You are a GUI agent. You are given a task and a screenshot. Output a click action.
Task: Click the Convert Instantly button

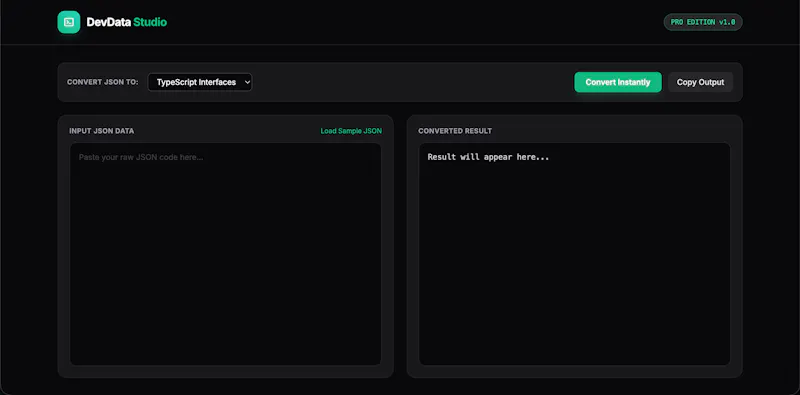tap(618, 82)
